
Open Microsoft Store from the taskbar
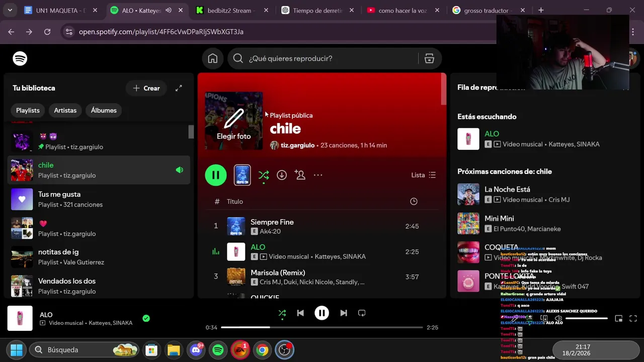tap(151, 350)
